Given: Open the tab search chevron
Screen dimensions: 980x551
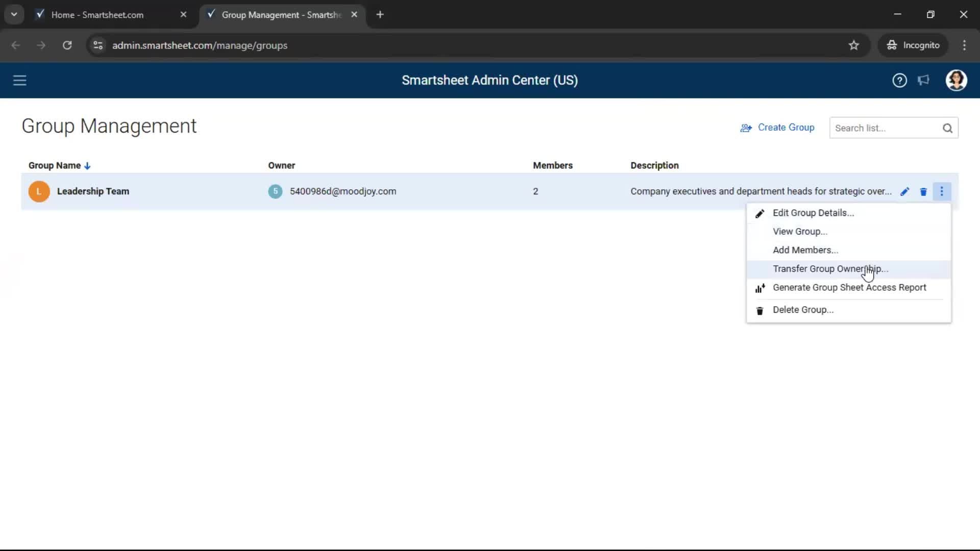Looking at the screenshot, I should click(14, 14).
